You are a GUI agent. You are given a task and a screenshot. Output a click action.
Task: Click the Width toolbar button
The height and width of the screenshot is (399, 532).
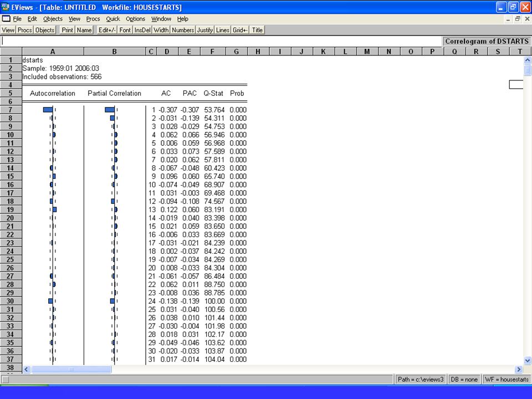[x=161, y=30]
